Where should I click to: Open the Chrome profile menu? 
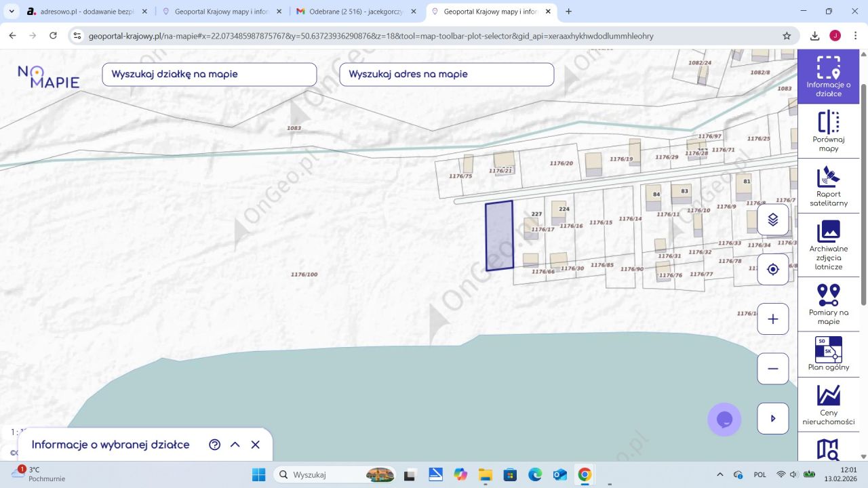[835, 36]
